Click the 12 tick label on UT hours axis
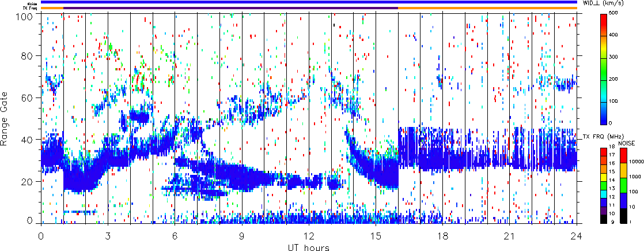This screenshot has width=644, height=251. (309, 236)
